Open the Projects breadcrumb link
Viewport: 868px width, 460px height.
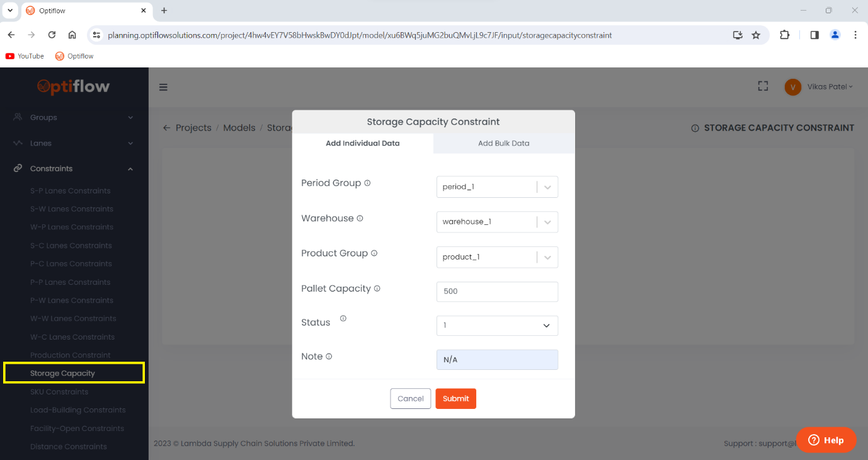[x=193, y=127]
